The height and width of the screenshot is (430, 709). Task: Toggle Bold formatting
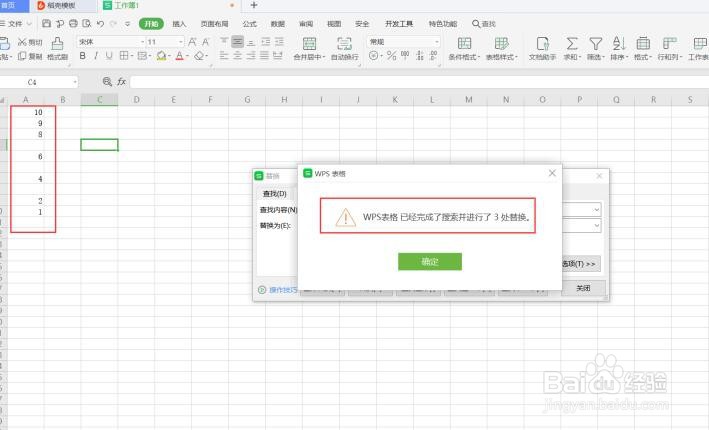pyautogui.click(x=82, y=56)
